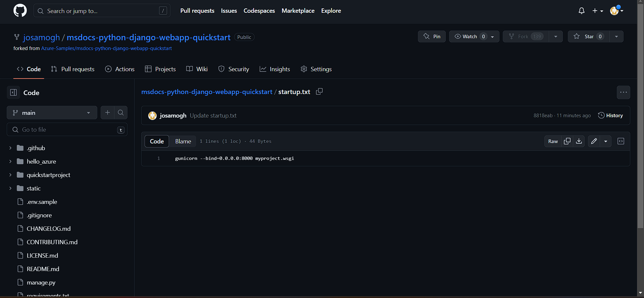Fork the repository button
This screenshot has height=298, width=644.
[526, 36]
